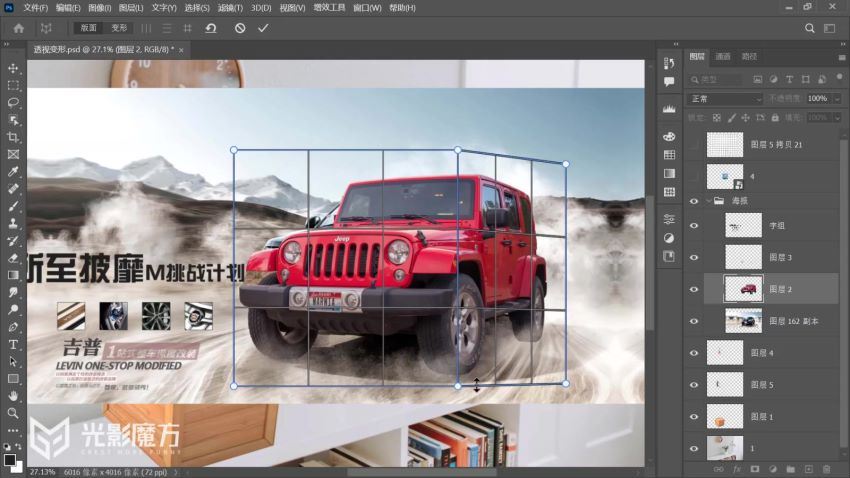Viewport: 850px width, 478px height.
Task: Collapse the 海报 group folder
Action: (x=709, y=201)
